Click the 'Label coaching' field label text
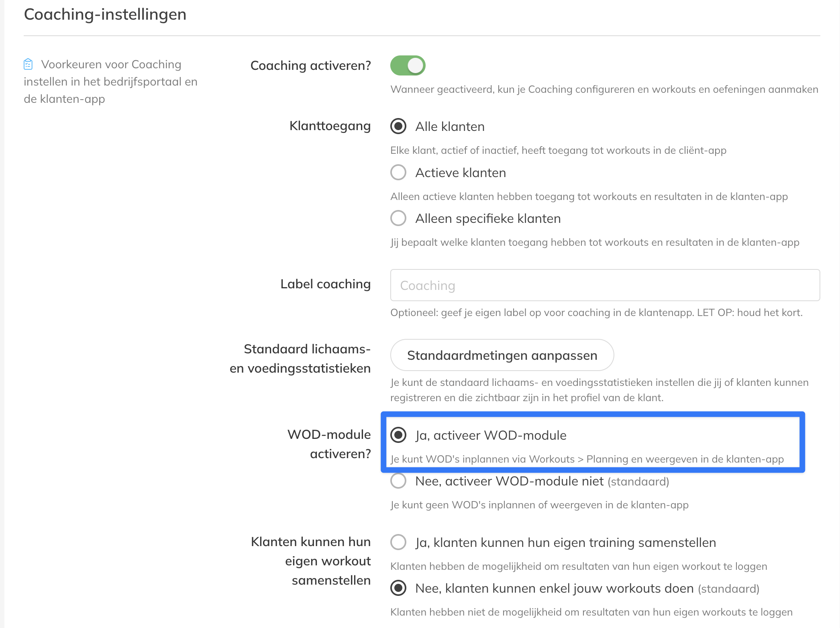 [325, 284]
